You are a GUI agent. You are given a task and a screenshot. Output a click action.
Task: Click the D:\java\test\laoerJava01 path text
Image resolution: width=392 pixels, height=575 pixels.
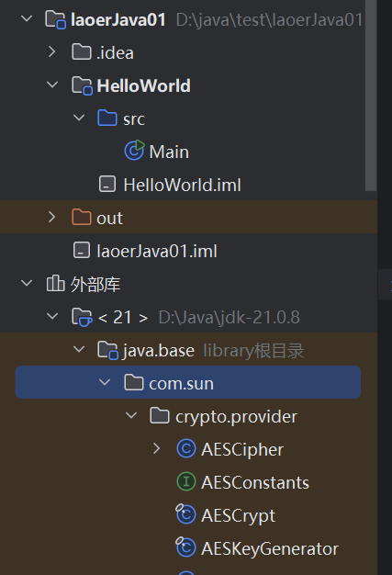click(269, 19)
